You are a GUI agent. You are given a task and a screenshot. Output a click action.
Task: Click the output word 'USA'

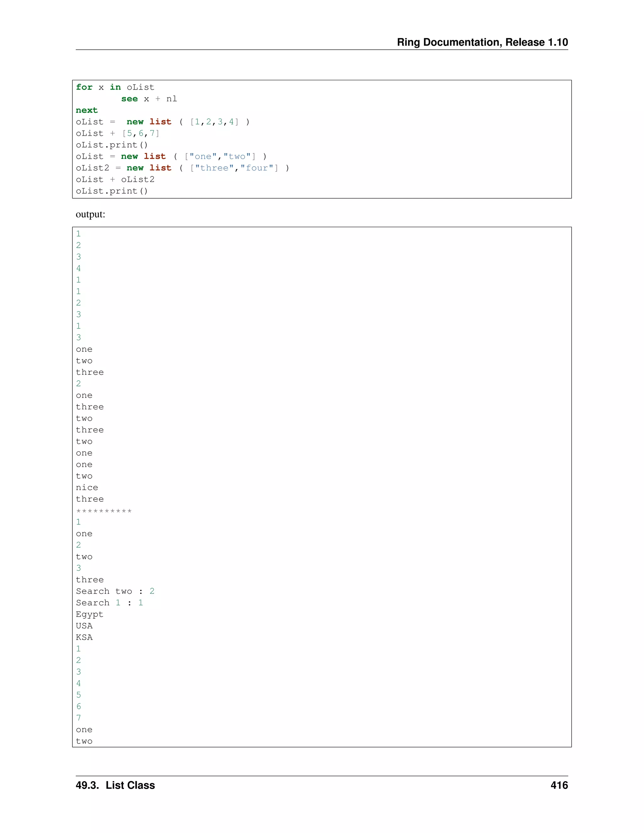(x=84, y=626)
